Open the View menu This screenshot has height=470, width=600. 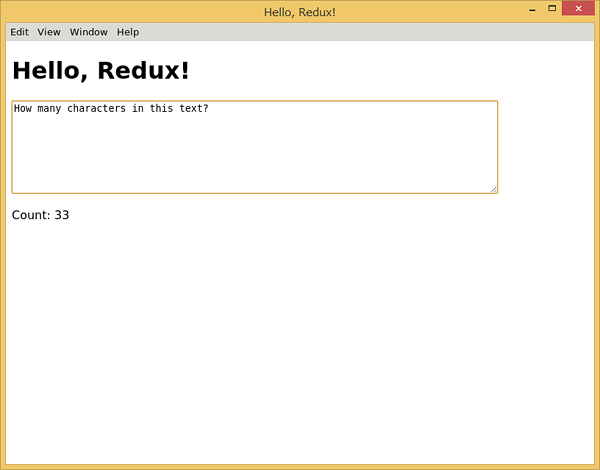pos(49,32)
